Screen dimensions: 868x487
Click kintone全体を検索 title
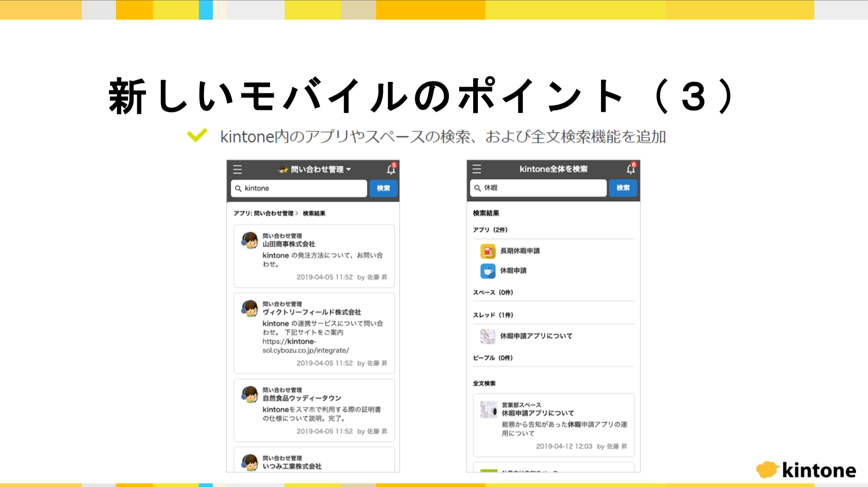click(553, 169)
